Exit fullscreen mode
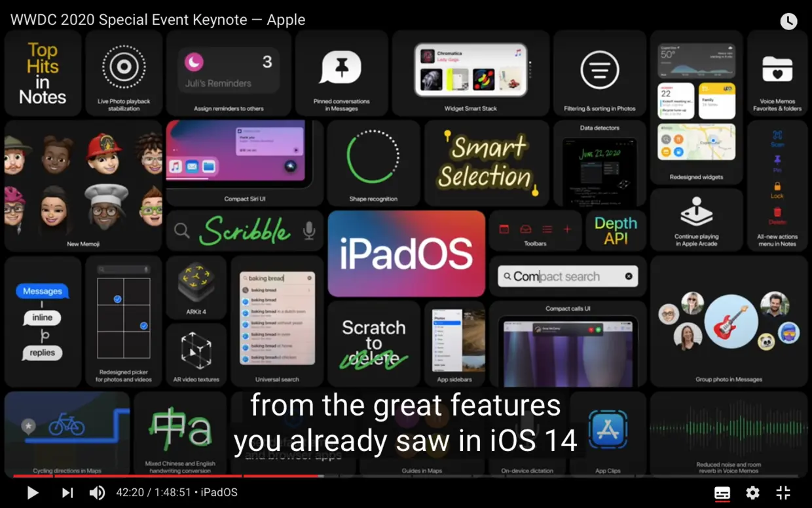 tap(783, 492)
